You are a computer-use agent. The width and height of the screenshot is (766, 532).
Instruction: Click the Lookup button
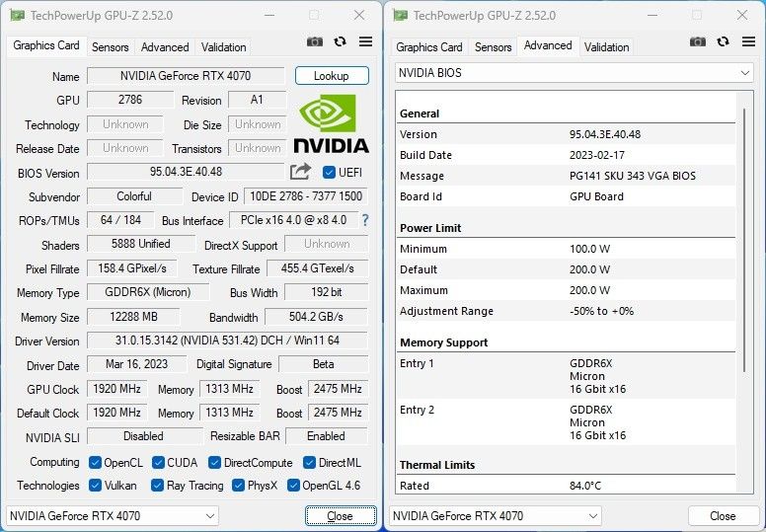pyautogui.click(x=332, y=76)
